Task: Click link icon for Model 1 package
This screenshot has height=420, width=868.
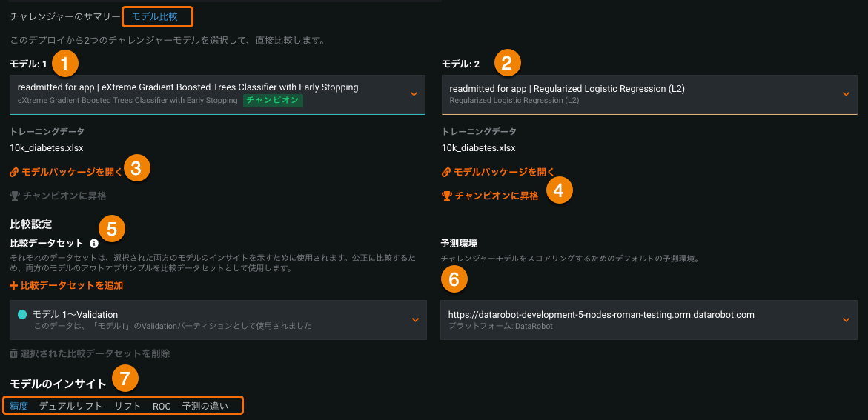Action: [14, 172]
